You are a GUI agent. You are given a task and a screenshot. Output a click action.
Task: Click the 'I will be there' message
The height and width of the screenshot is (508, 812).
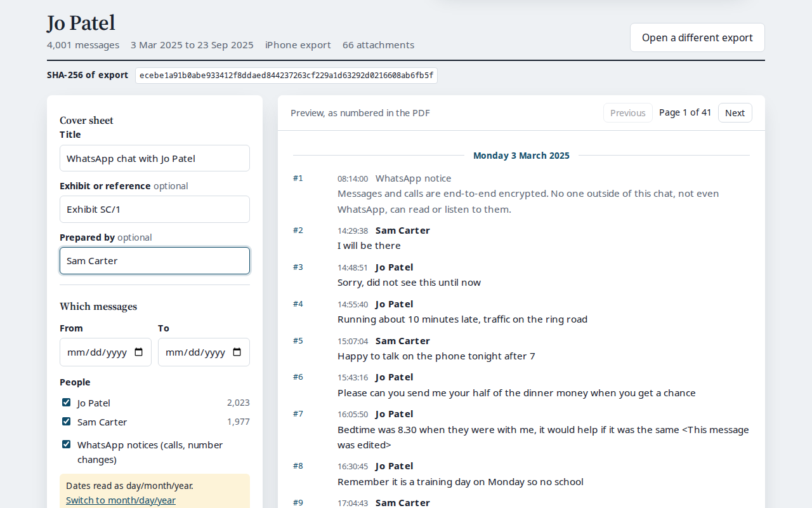point(369,246)
